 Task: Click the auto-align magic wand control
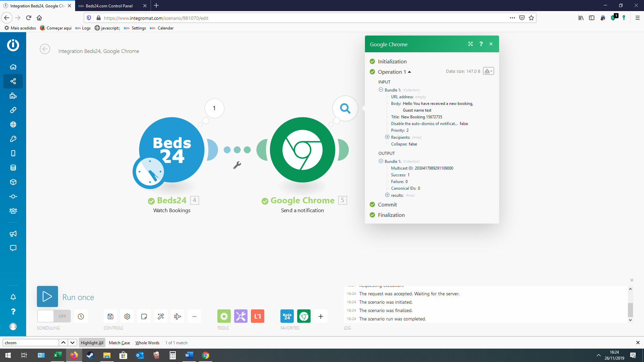click(x=161, y=316)
